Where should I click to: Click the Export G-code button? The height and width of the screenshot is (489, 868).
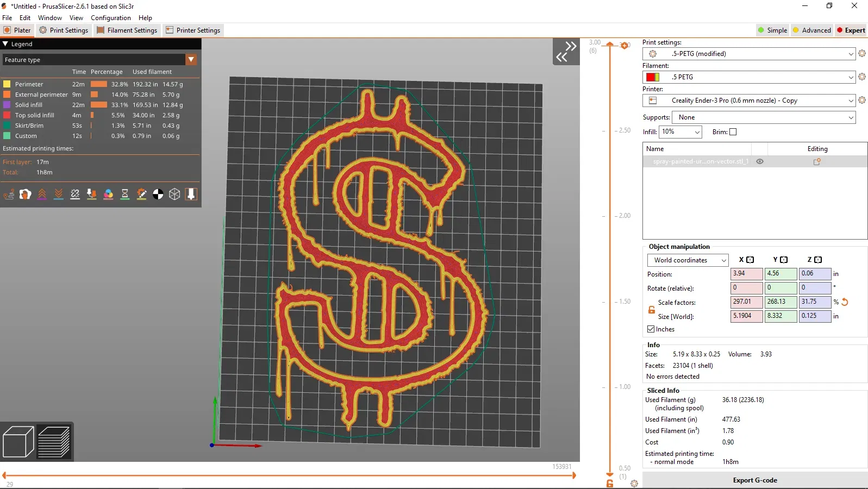pyautogui.click(x=755, y=480)
